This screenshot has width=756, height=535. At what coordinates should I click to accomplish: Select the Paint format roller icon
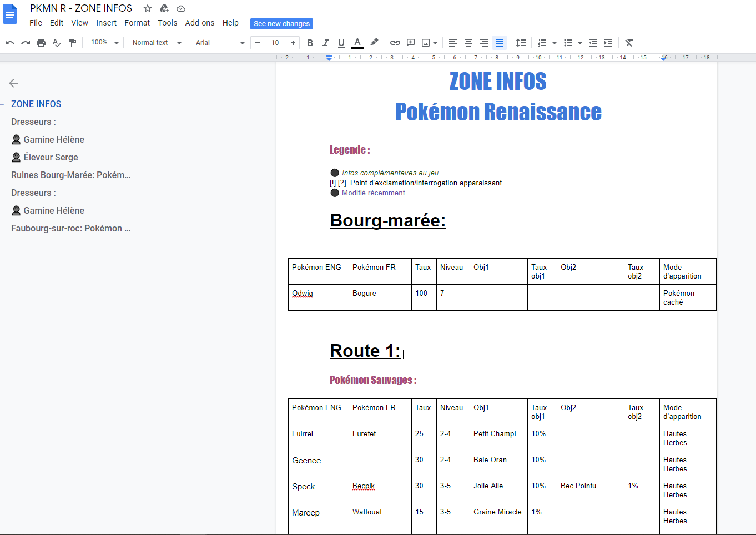coord(72,43)
